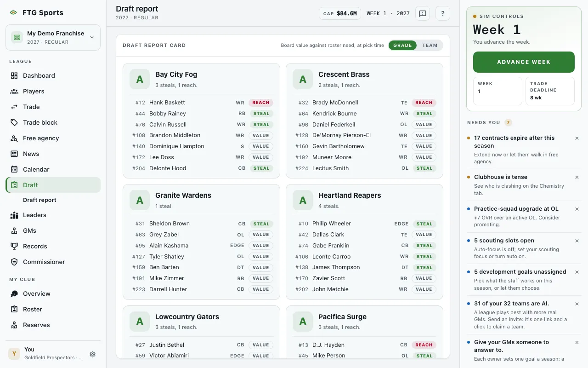
Task: Click the TRADE DEADLINE 8 wk box
Action: (x=550, y=91)
